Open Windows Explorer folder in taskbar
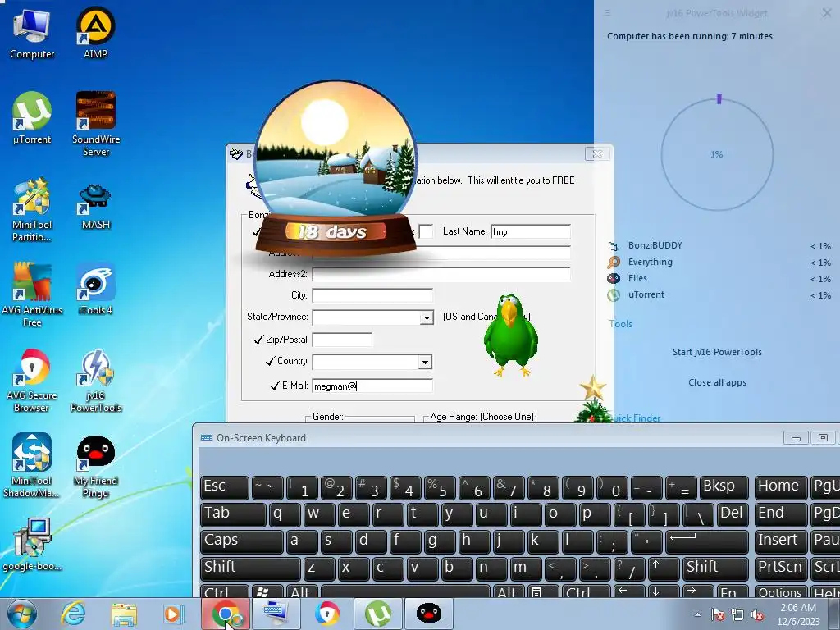 [124, 614]
